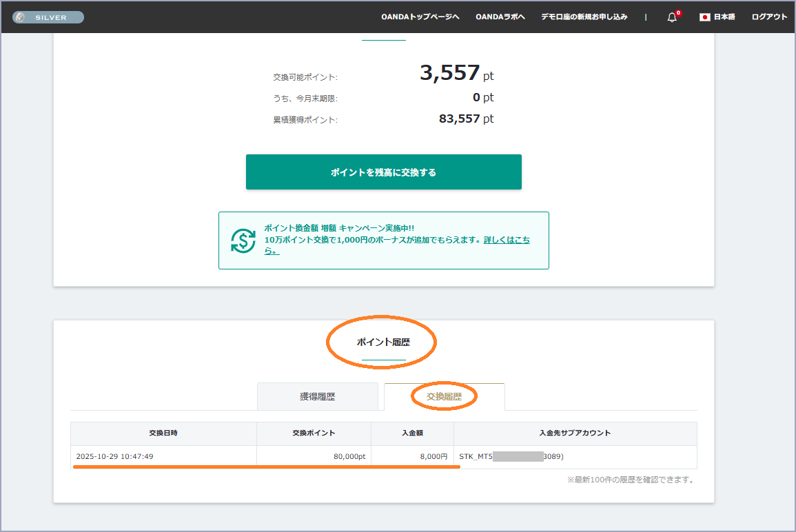Go to OANDAトップページへ
The width and height of the screenshot is (796, 532).
[420, 17]
